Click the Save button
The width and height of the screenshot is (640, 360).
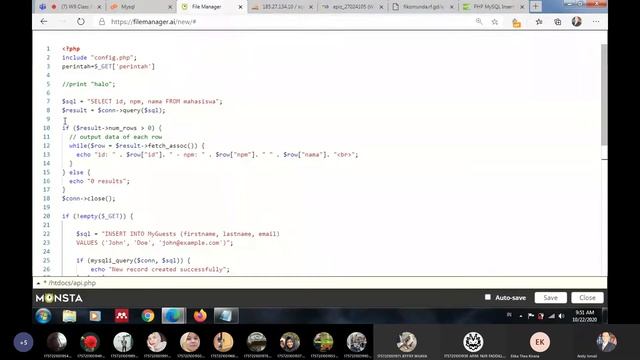click(550, 298)
